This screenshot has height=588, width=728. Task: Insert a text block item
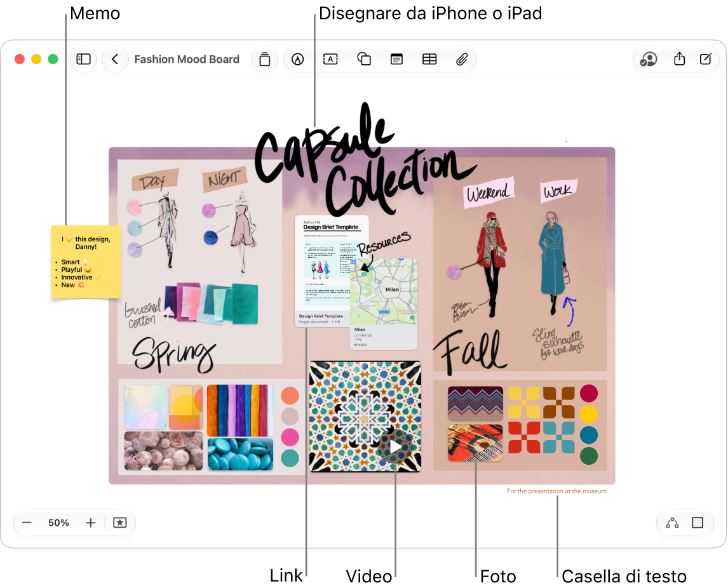click(396, 60)
